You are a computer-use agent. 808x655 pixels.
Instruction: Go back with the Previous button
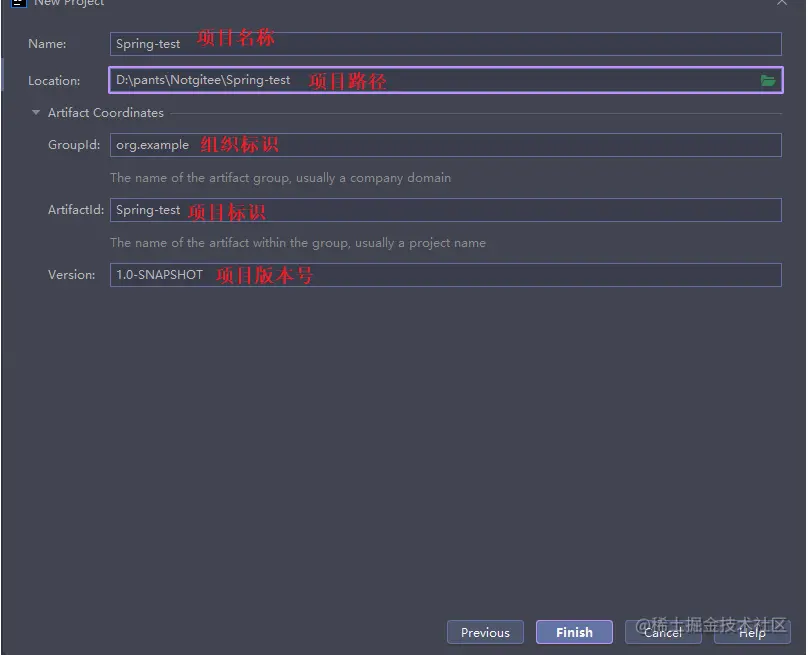(x=485, y=632)
